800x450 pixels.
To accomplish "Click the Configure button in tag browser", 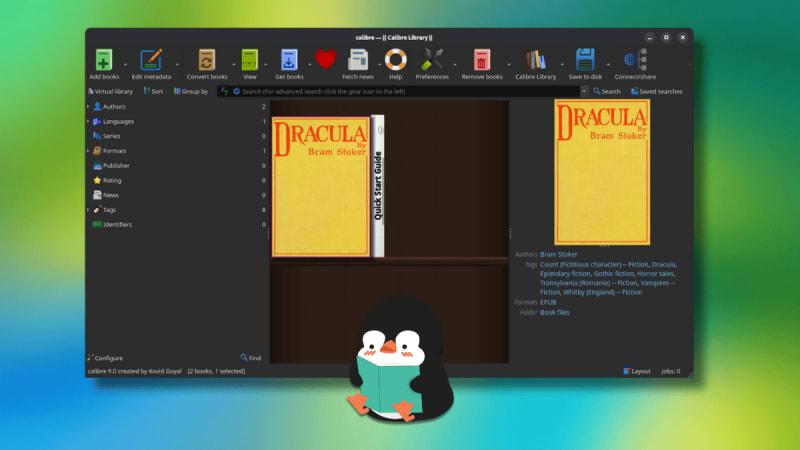I will [x=105, y=358].
